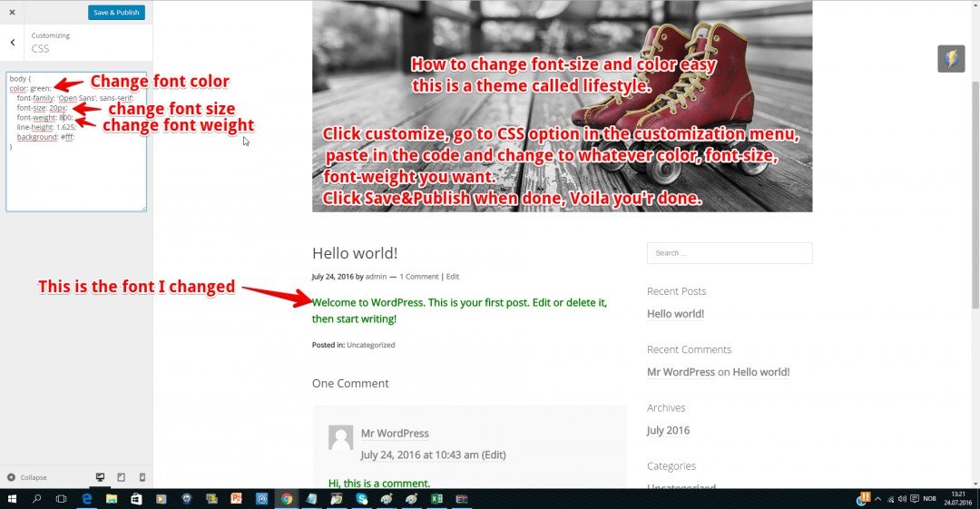The image size is (980, 509).
Task: Click the (Edit) link on the comment
Action: (x=493, y=455)
